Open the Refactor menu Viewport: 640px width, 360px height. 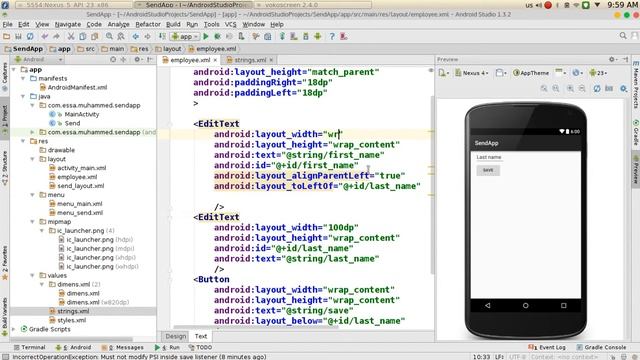click(x=148, y=24)
